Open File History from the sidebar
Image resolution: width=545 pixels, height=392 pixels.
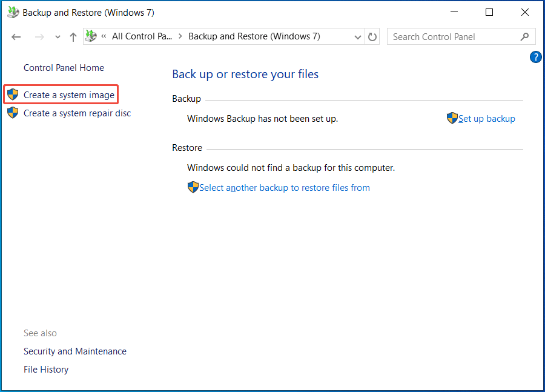[45, 369]
